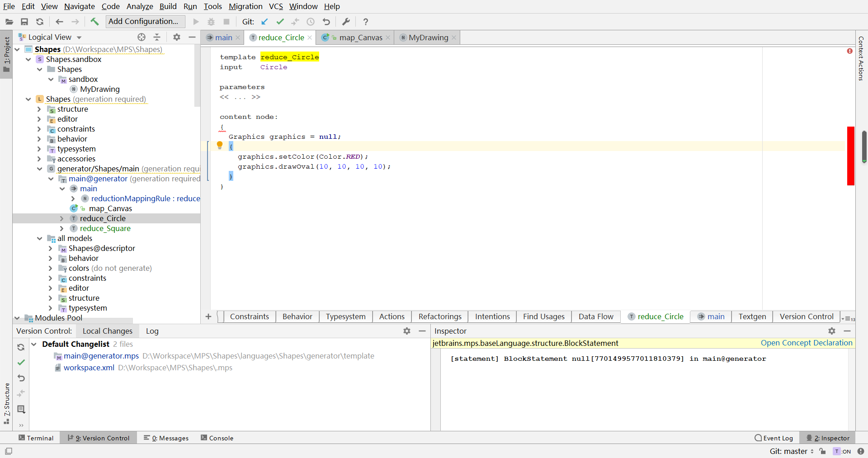
Task: Click the scroll-from-source crosshair in Logical View
Action: (142, 37)
